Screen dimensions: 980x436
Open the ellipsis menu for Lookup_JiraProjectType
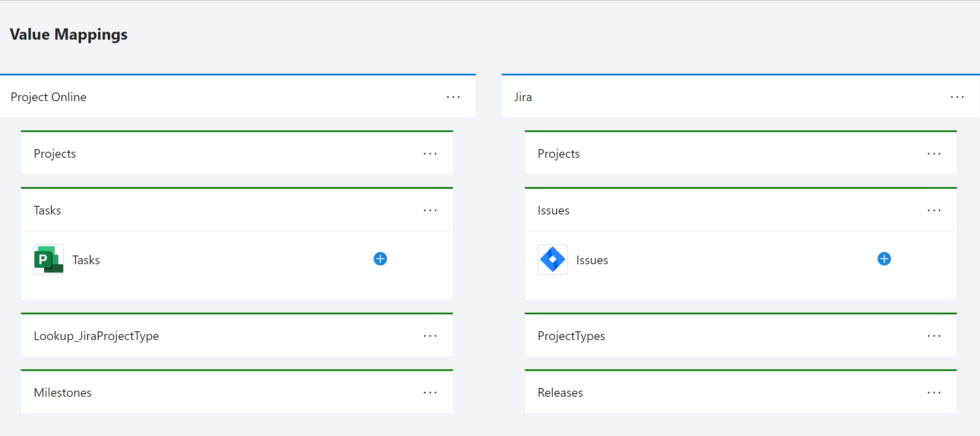pyautogui.click(x=430, y=336)
